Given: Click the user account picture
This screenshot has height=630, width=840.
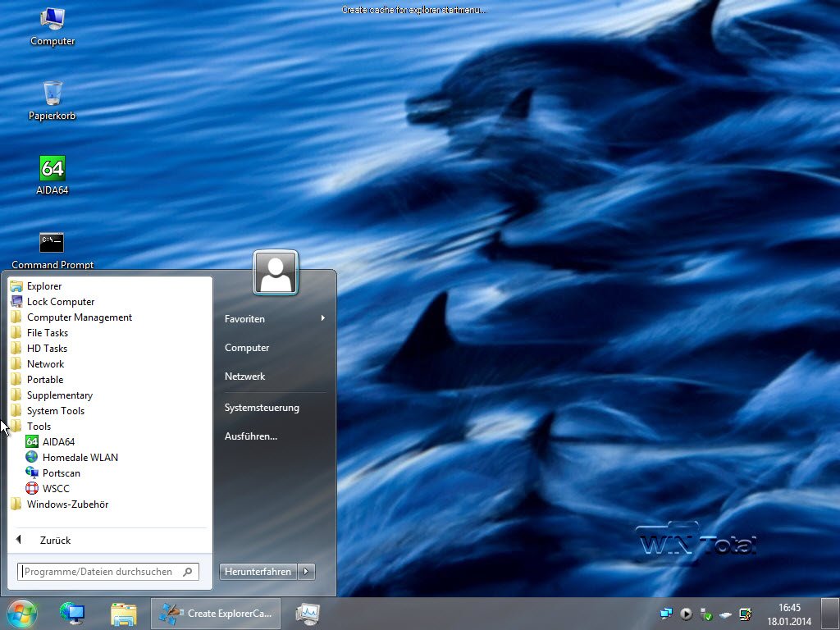Looking at the screenshot, I should (276, 273).
